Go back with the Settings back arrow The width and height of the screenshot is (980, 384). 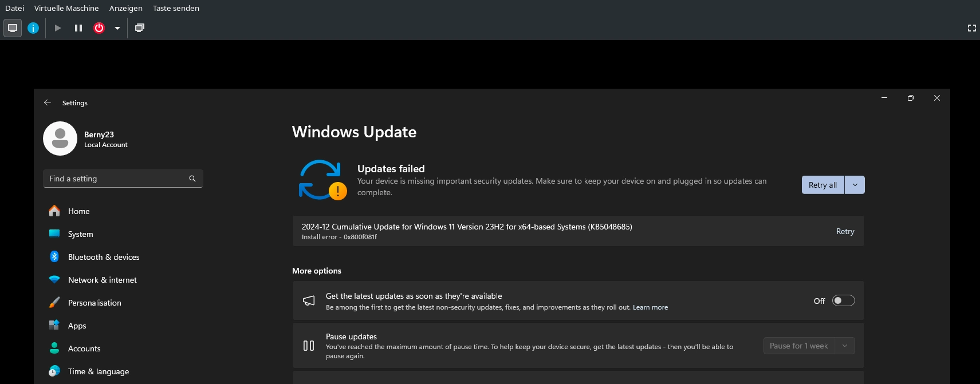point(48,102)
